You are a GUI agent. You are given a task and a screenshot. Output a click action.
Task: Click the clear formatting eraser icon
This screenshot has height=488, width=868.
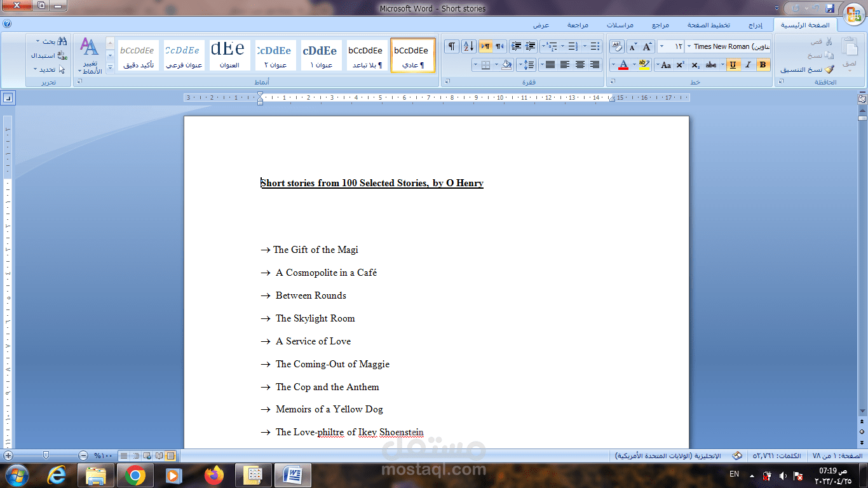click(x=617, y=46)
